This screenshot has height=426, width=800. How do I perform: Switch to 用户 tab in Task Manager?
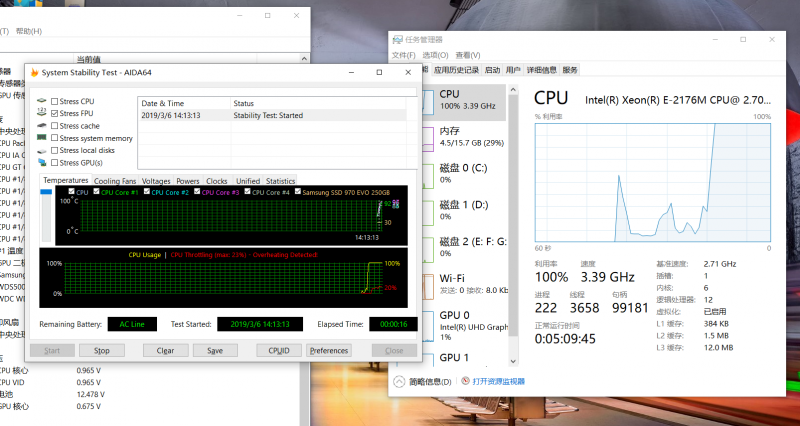[513, 70]
